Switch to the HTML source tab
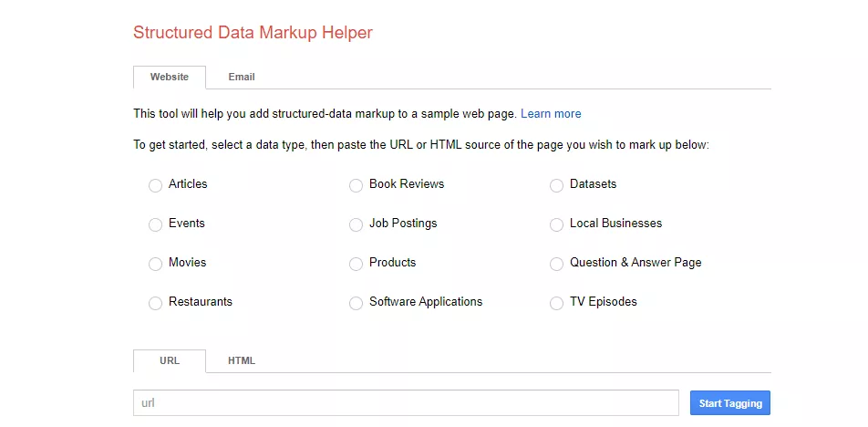868x427 pixels. (242, 360)
